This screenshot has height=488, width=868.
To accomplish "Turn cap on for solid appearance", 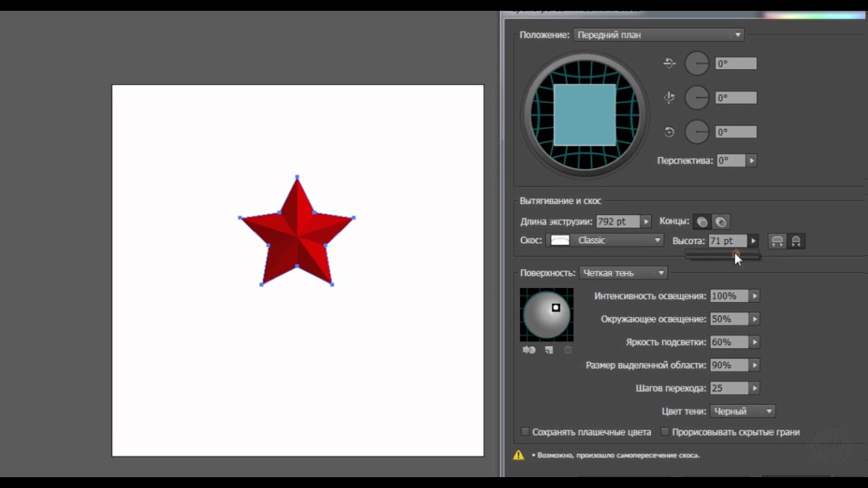I will click(x=702, y=222).
